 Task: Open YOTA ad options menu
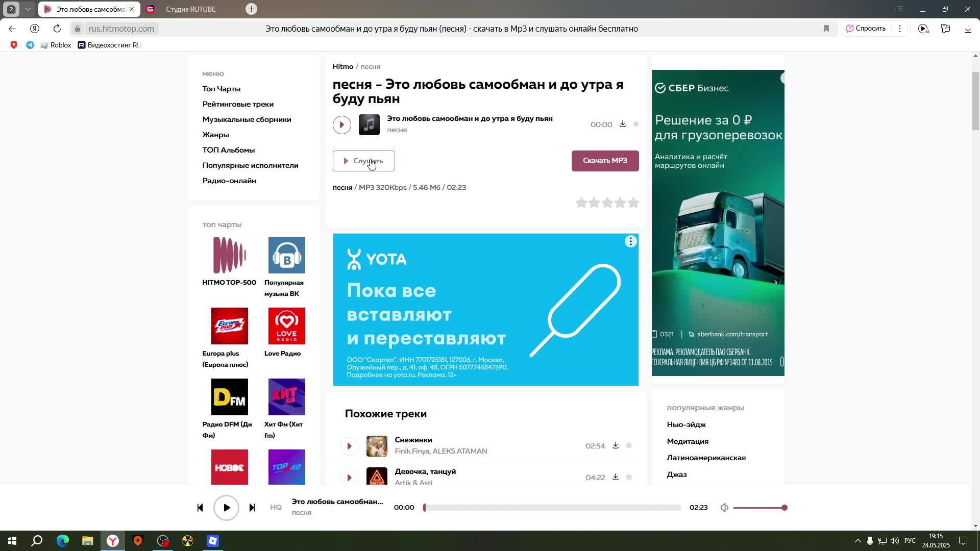(631, 241)
